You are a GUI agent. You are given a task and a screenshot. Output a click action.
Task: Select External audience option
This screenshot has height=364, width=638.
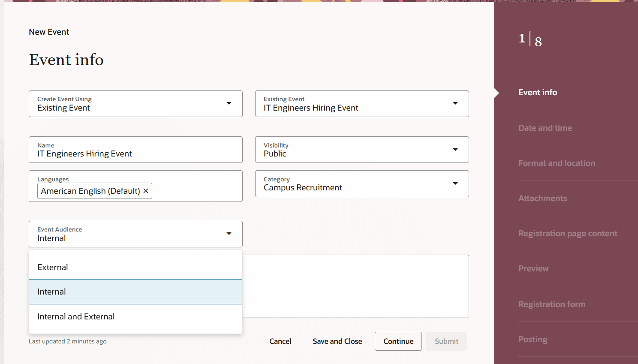point(135,267)
